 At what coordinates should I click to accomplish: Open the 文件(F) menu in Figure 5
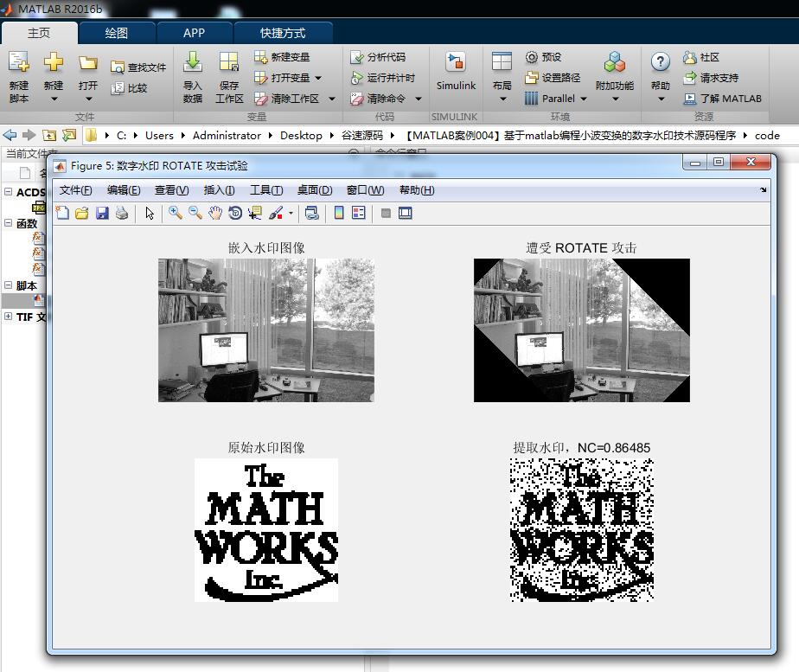click(76, 190)
